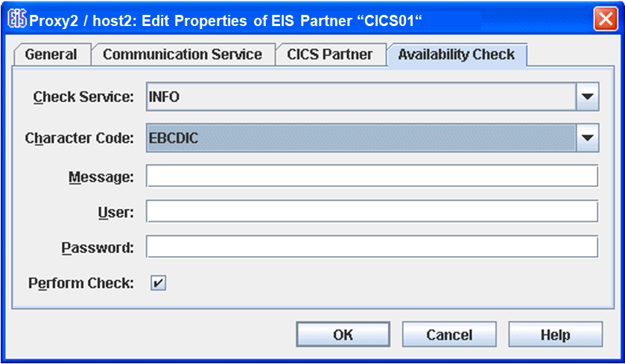
Task: Click the EIS application icon in title bar
Action: pos(16,18)
